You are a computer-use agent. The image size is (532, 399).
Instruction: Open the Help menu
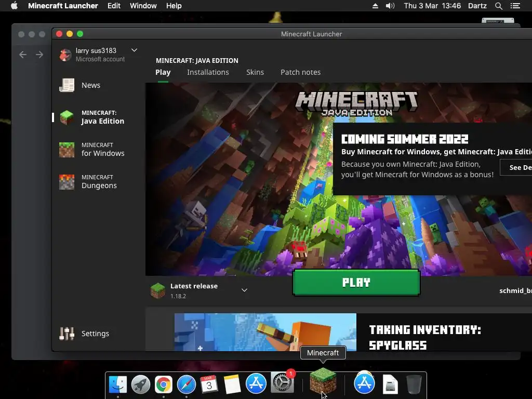(174, 6)
